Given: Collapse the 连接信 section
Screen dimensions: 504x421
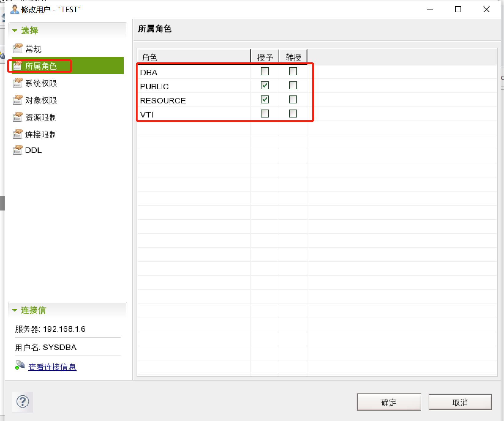Looking at the screenshot, I should [x=14, y=310].
